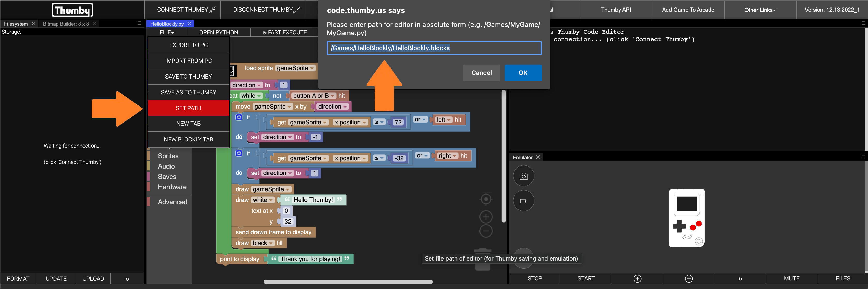Take emulator screenshot with camera icon
The image size is (868, 289).
(523, 176)
